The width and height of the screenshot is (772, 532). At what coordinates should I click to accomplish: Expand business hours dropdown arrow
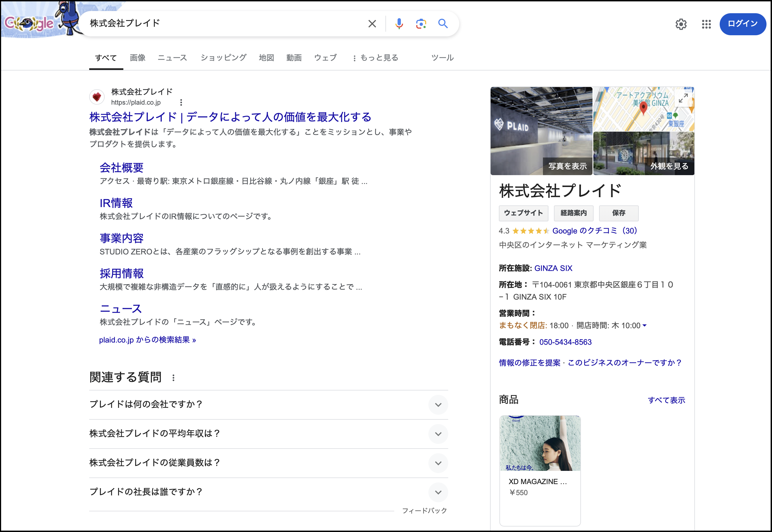(x=644, y=326)
